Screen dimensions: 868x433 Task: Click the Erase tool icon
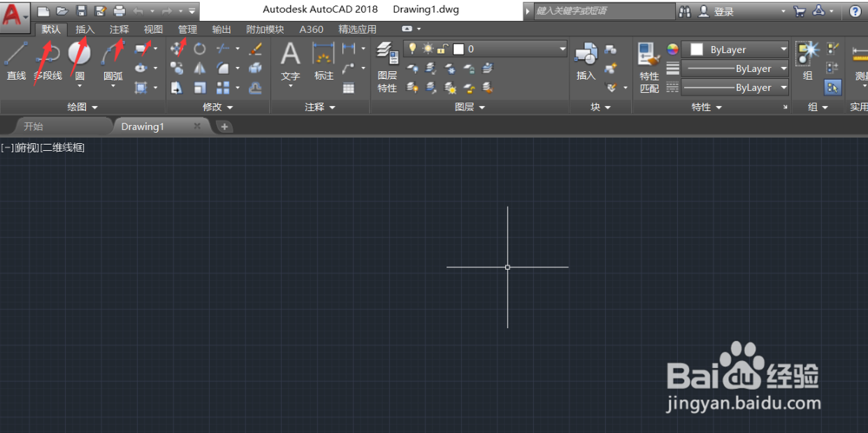[255, 49]
